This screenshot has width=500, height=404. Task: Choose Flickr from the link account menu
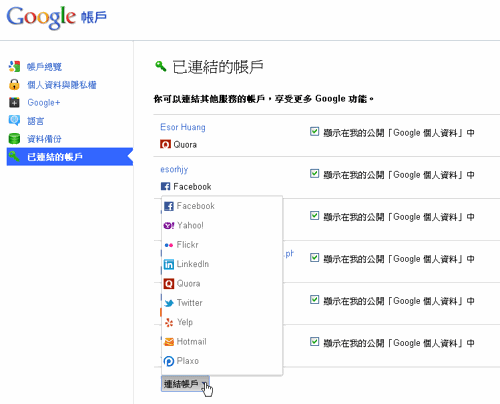tap(222, 245)
